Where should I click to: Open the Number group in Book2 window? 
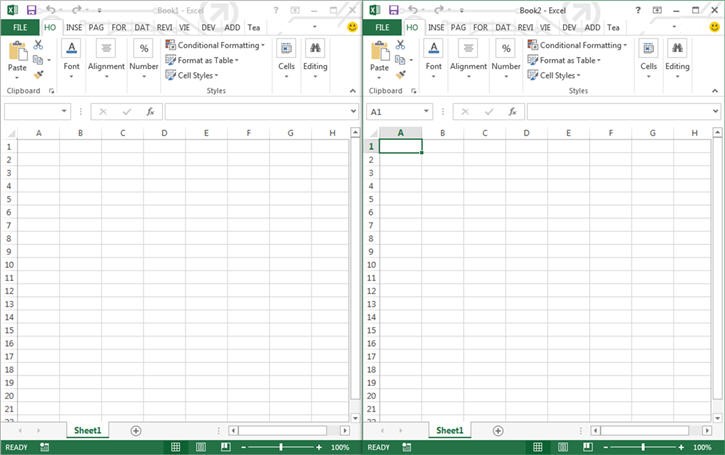pos(506,59)
